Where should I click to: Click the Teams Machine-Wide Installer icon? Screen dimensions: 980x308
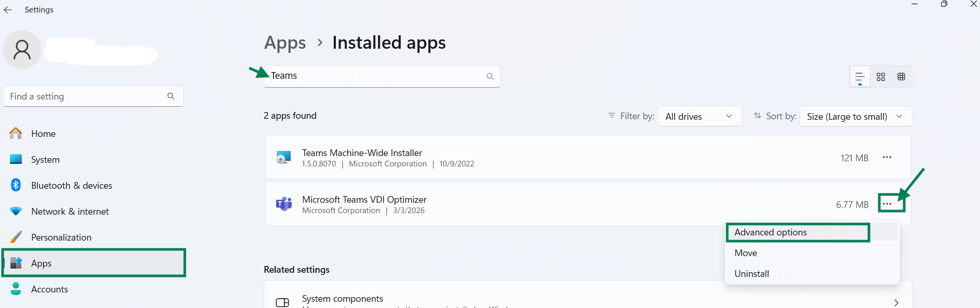tap(283, 158)
